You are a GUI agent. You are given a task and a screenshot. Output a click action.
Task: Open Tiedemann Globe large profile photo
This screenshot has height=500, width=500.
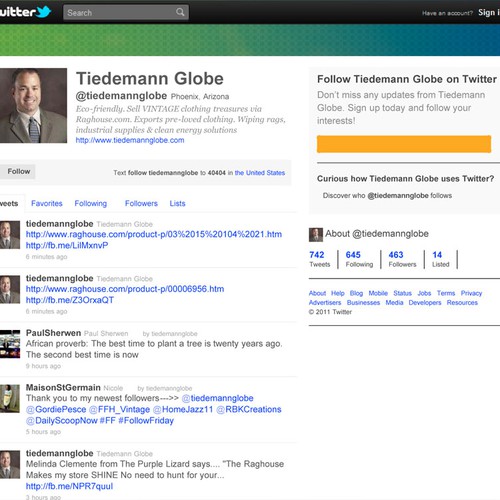click(33, 106)
